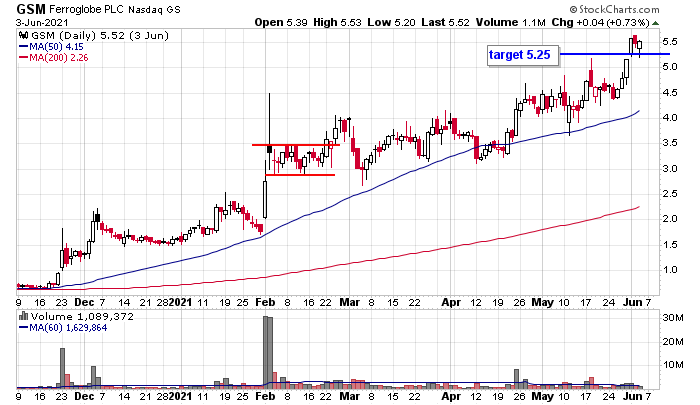Click the Ferroglobe PLC company name

pos(87,9)
